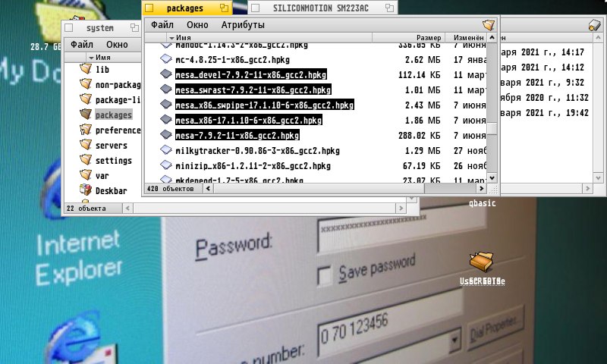Click zoom box on SILICONMOTION SM223AC tab
Image resolution: width=607 pixels, height=364 pixels.
pyautogui.click(x=389, y=8)
